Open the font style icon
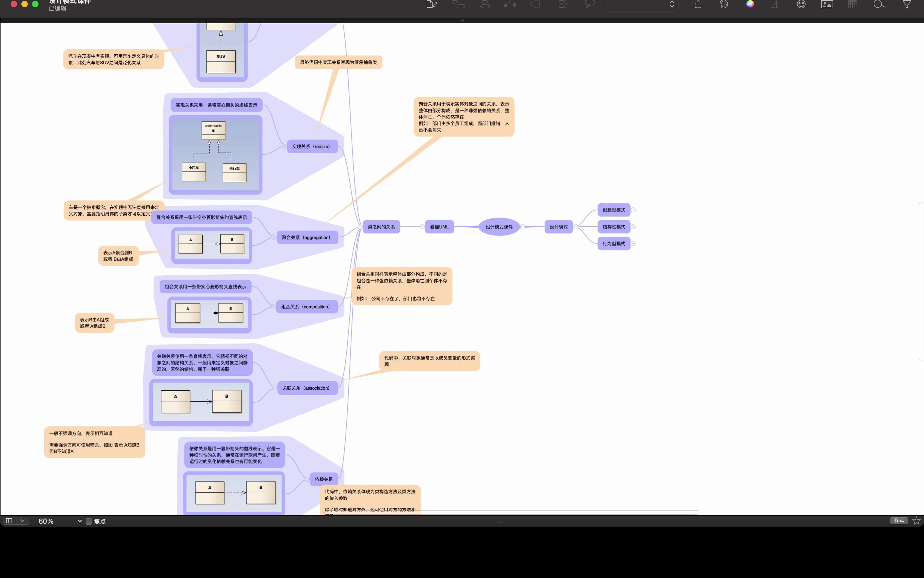This screenshot has width=924, height=578. (775, 4)
